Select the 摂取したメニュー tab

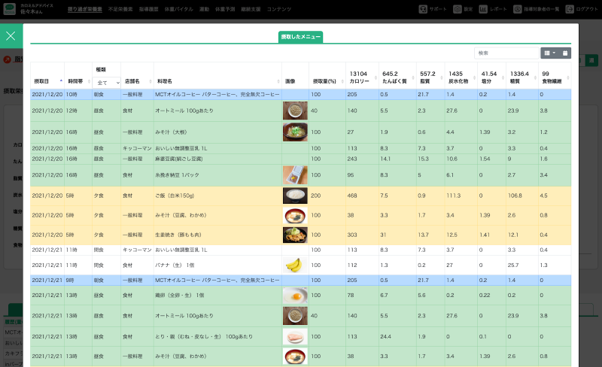[300, 37]
